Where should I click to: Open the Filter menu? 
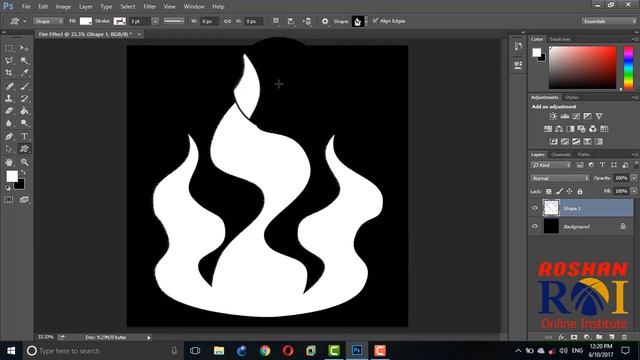pos(149,7)
